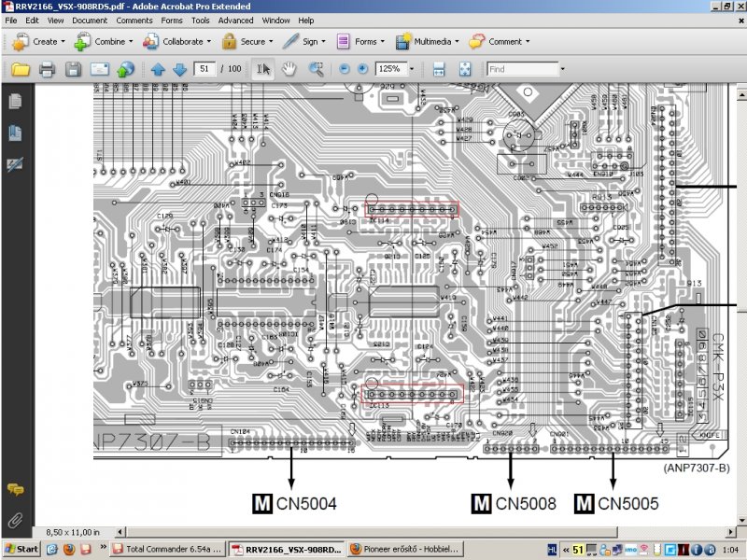Open the Edit menu
Screen dimensions: 747x560
tap(32, 21)
